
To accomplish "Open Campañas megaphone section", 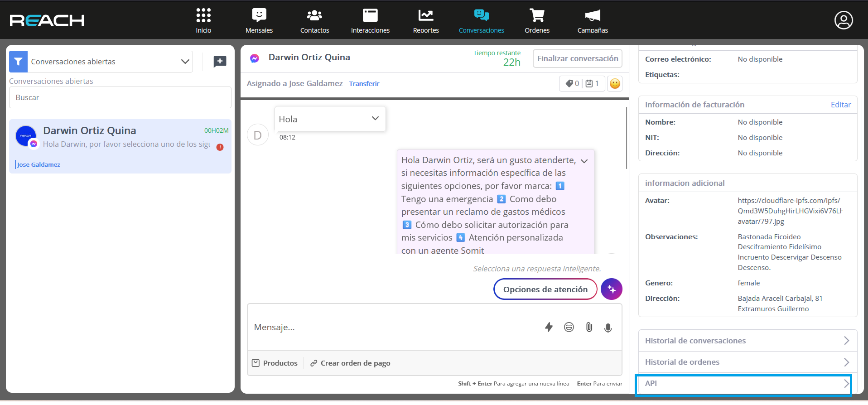I will click(593, 20).
